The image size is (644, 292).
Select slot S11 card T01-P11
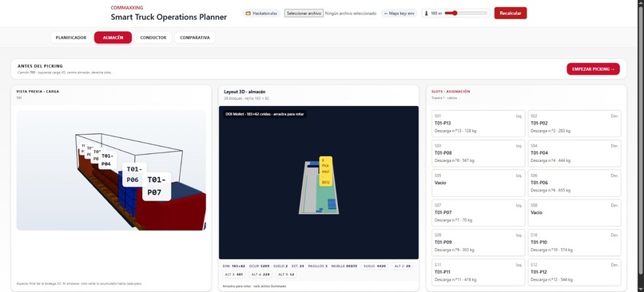pyautogui.click(x=478, y=272)
